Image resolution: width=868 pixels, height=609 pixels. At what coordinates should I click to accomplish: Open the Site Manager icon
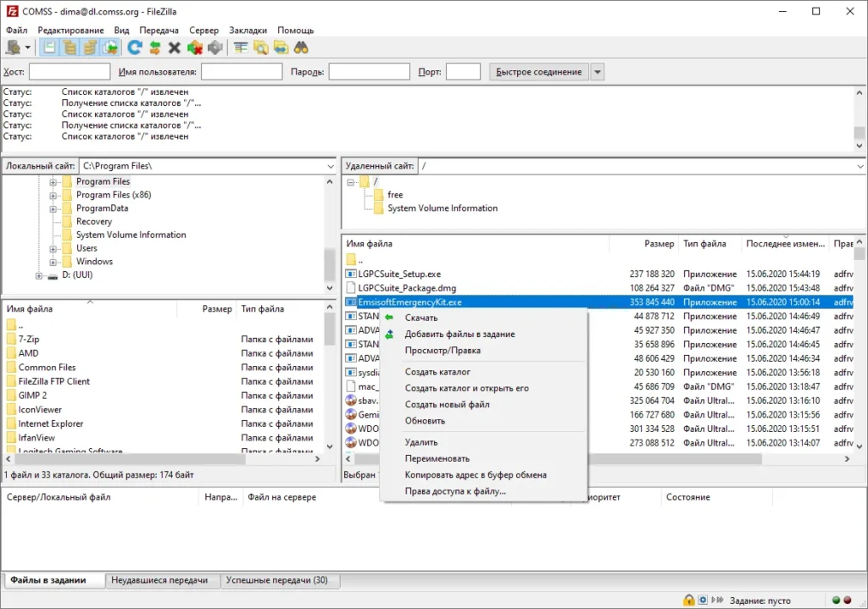13,48
